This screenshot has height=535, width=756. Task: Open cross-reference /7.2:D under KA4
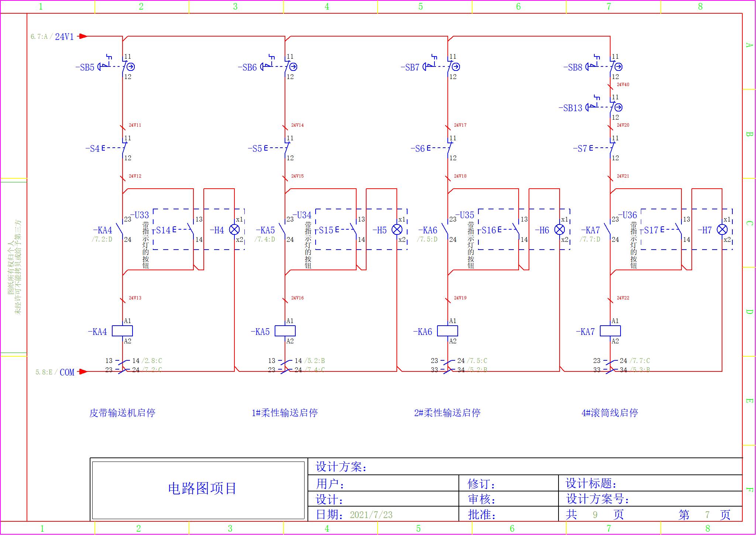[102, 239]
